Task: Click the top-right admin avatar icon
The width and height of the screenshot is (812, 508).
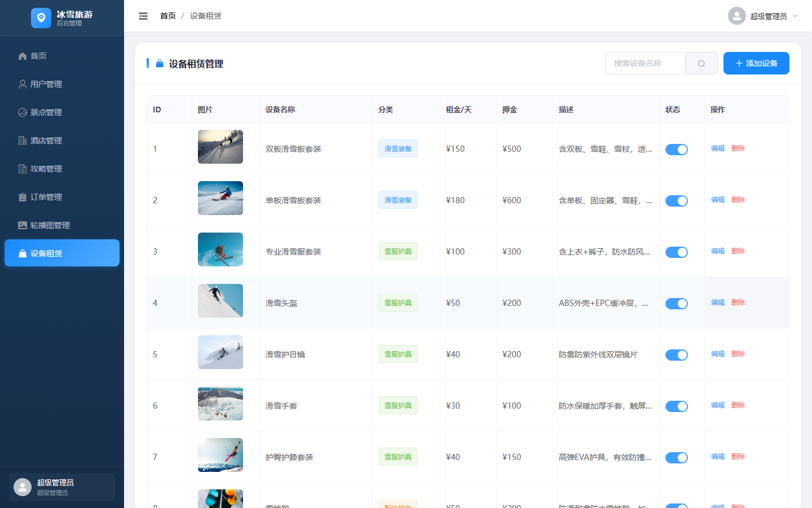Action: (x=737, y=16)
